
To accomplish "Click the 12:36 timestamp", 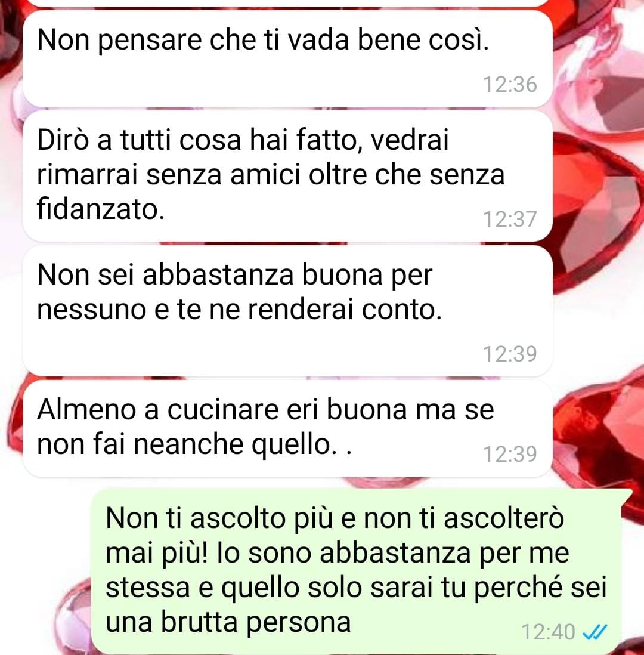I will click(510, 84).
